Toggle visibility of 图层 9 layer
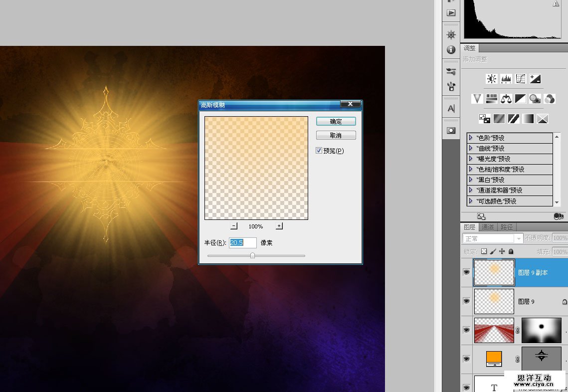This screenshot has width=568, height=392. click(466, 301)
